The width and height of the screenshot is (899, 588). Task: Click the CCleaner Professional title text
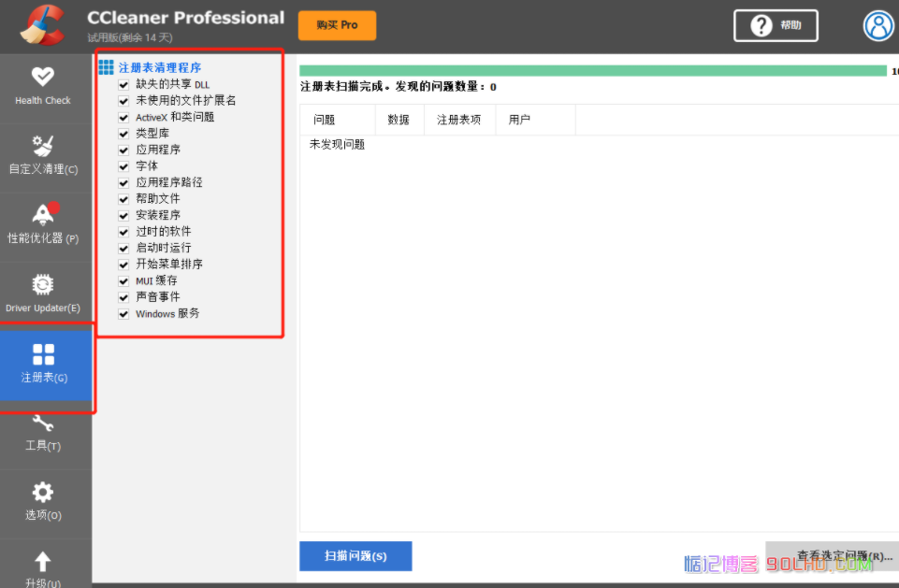tap(186, 18)
